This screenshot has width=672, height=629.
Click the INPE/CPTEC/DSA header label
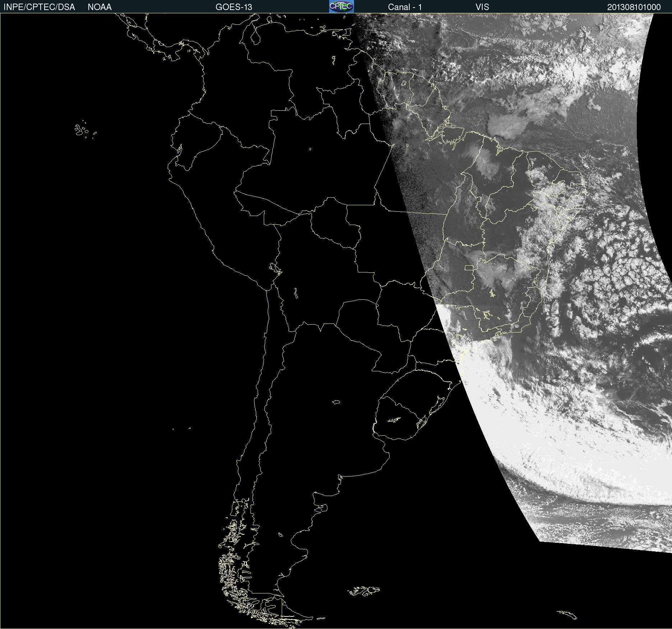(x=39, y=7)
